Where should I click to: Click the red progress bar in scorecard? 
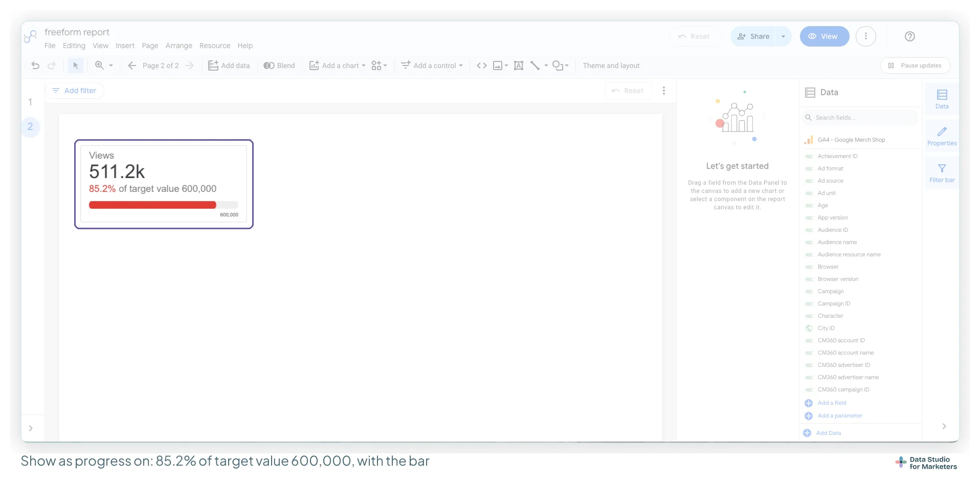152,205
